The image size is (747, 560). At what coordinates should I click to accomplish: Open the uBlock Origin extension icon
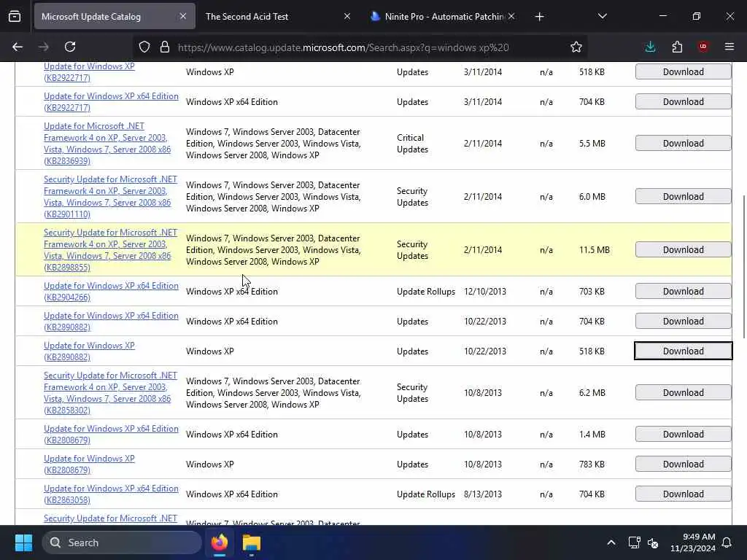(x=703, y=47)
